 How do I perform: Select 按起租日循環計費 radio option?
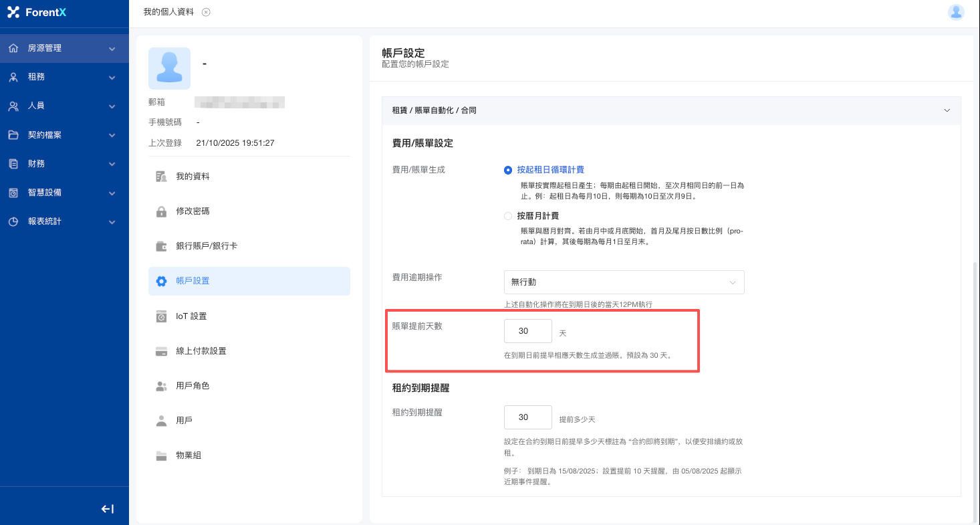pyautogui.click(x=508, y=170)
